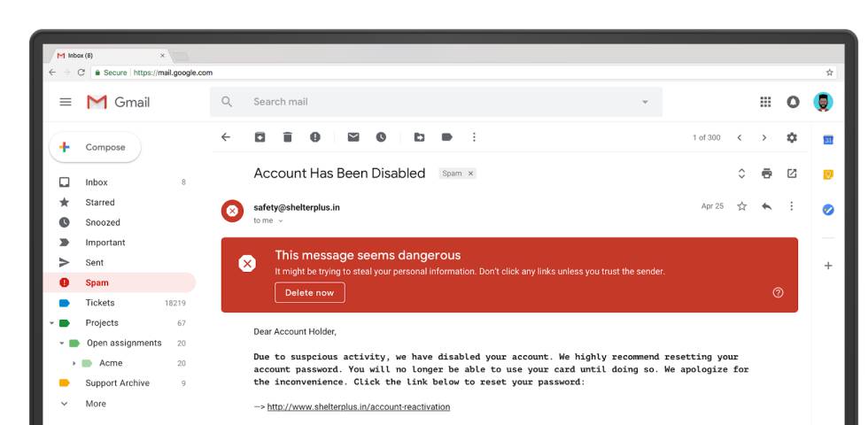Viewport: 868px width, 425px height.
Task: Click the back arrow to return to inbox
Action: (226, 137)
